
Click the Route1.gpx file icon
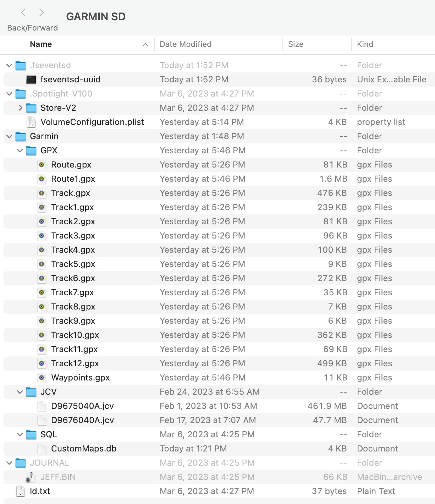42,179
